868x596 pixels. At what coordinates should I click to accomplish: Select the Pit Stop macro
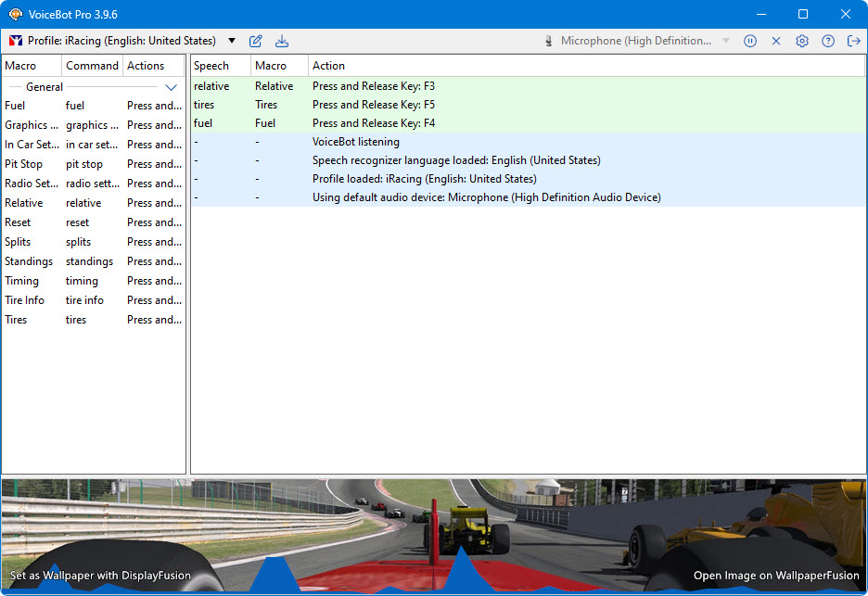pyautogui.click(x=24, y=164)
